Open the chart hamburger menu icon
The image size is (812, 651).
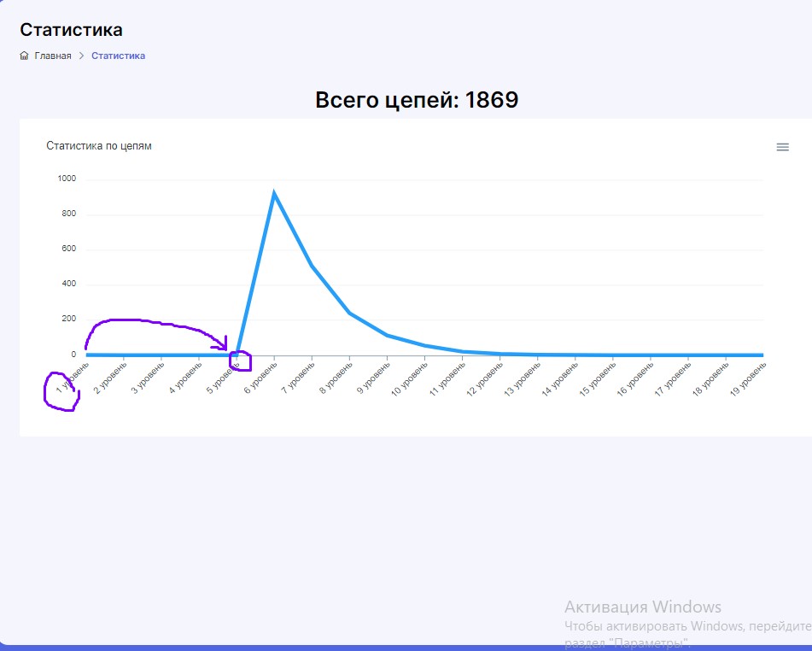(x=782, y=147)
